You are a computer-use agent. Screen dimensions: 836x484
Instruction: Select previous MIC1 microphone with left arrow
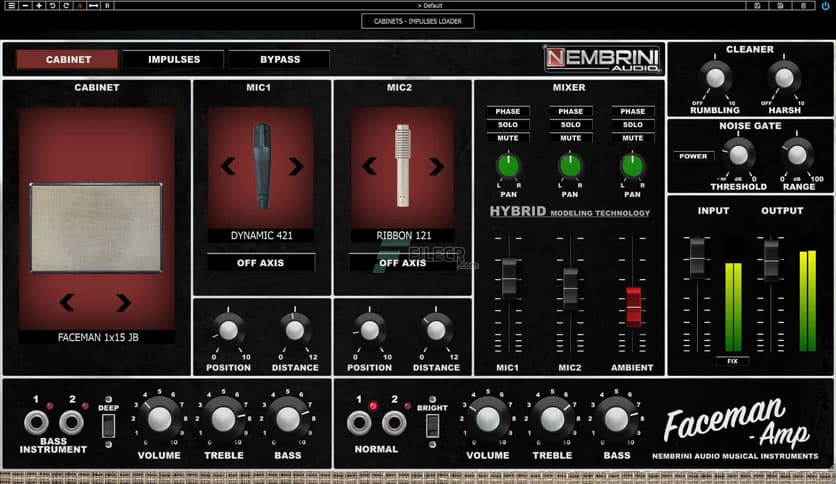pyautogui.click(x=228, y=166)
